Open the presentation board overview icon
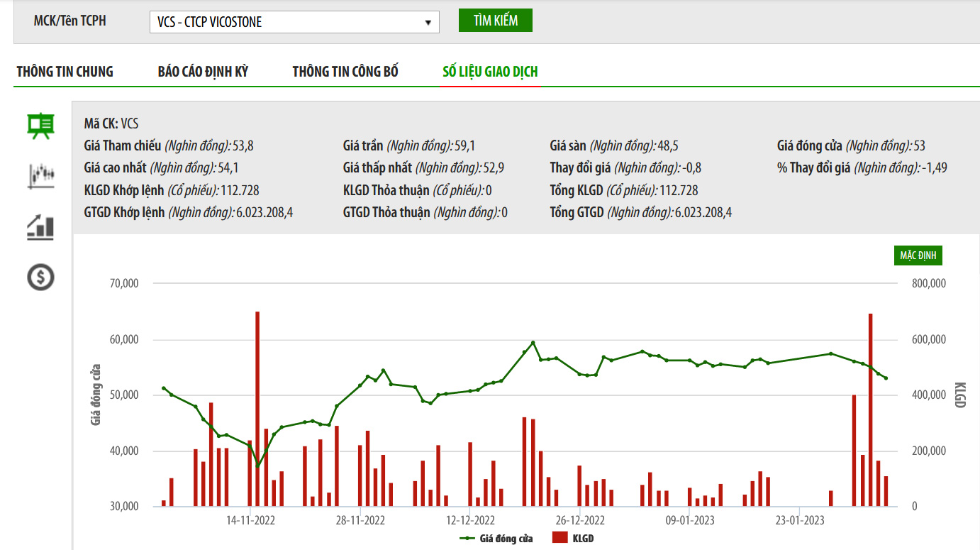 coord(40,126)
